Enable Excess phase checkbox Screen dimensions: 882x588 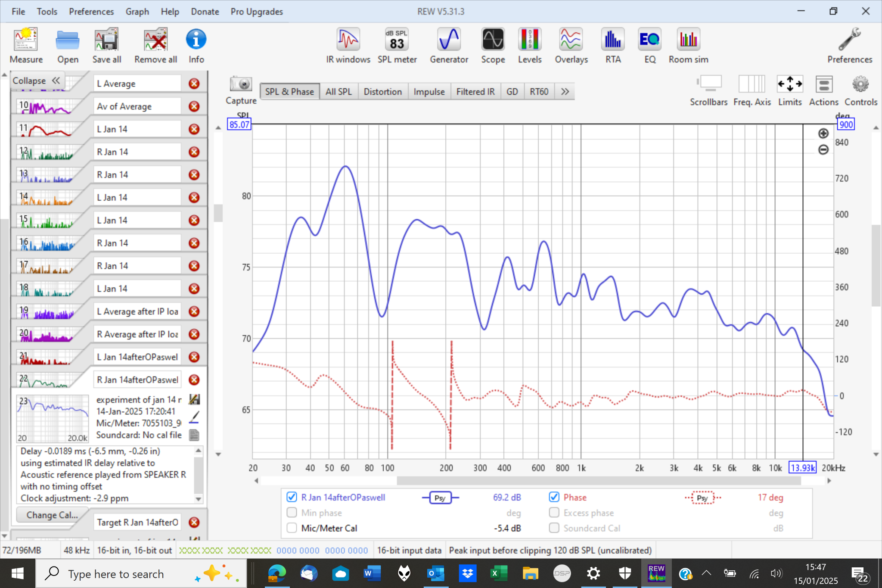point(554,513)
